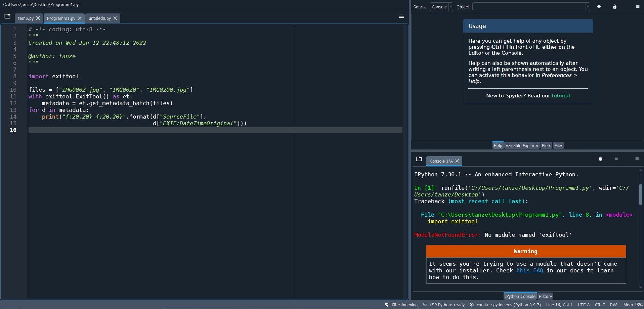Click the 'Line 16, Col 1' status entry
This screenshot has height=309, width=644.
pos(559,305)
